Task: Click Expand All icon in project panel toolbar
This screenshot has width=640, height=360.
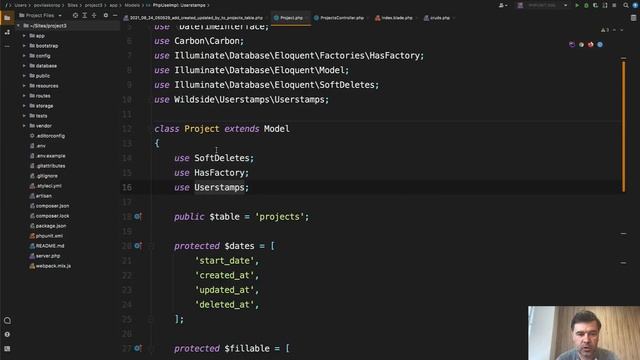Action: 84,16
